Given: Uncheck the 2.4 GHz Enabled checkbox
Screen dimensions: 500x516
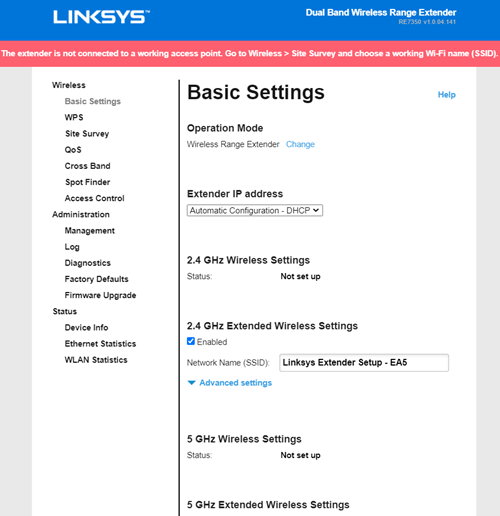Looking at the screenshot, I should coord(191,341).
